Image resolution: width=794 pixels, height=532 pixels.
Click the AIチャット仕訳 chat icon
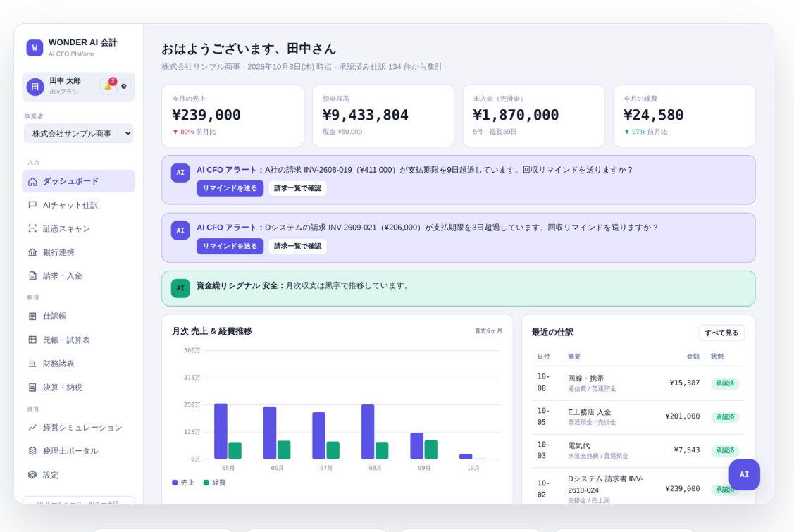coord(32,204)
